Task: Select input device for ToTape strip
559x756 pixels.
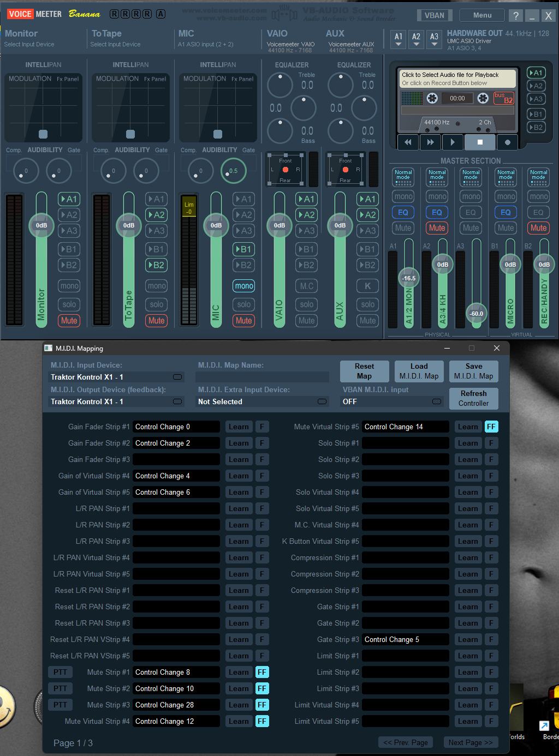Action: tap(115, 44)
